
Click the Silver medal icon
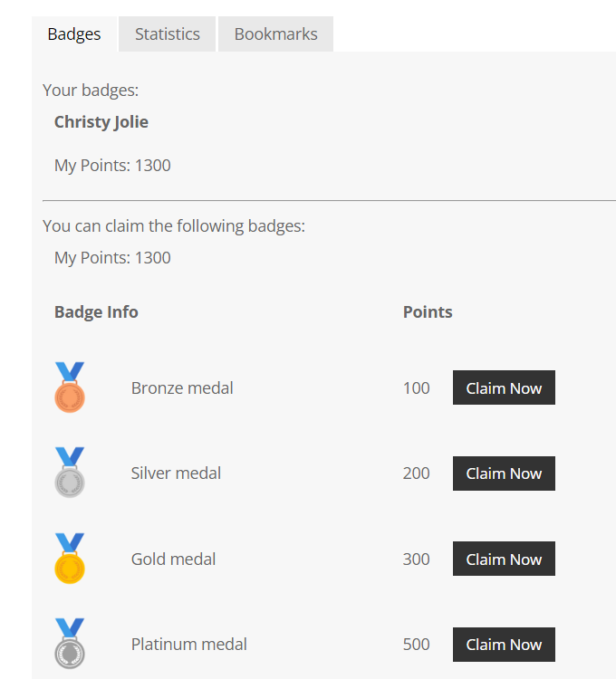[70, 473]
